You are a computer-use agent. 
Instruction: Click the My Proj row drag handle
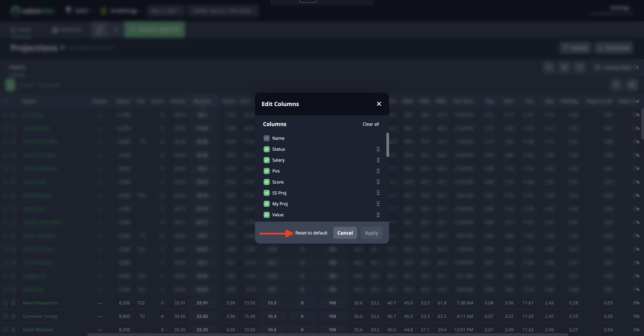click(x=378, y=204)
